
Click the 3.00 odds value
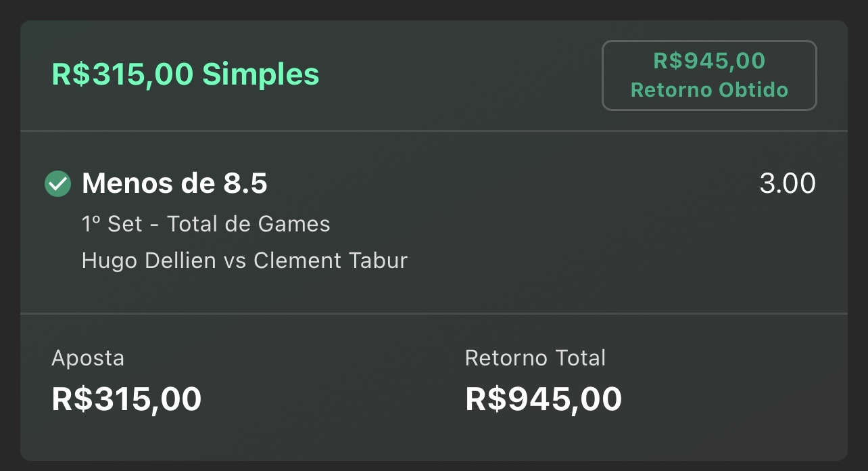tap(788, 183)
